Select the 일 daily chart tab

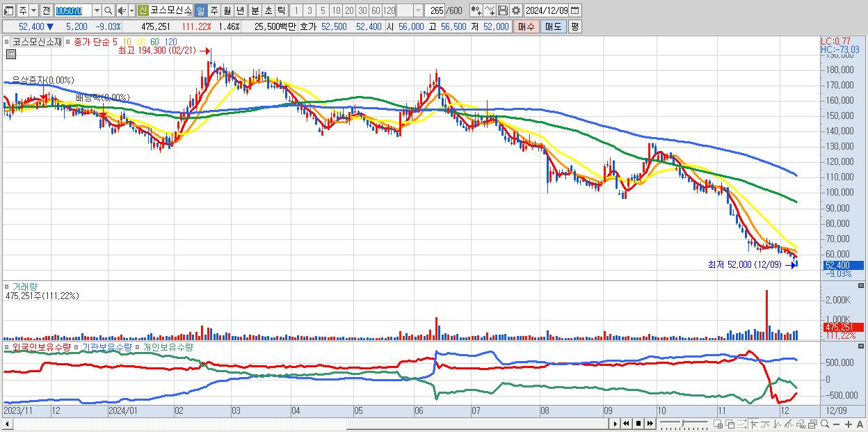[x=200, y=10]
